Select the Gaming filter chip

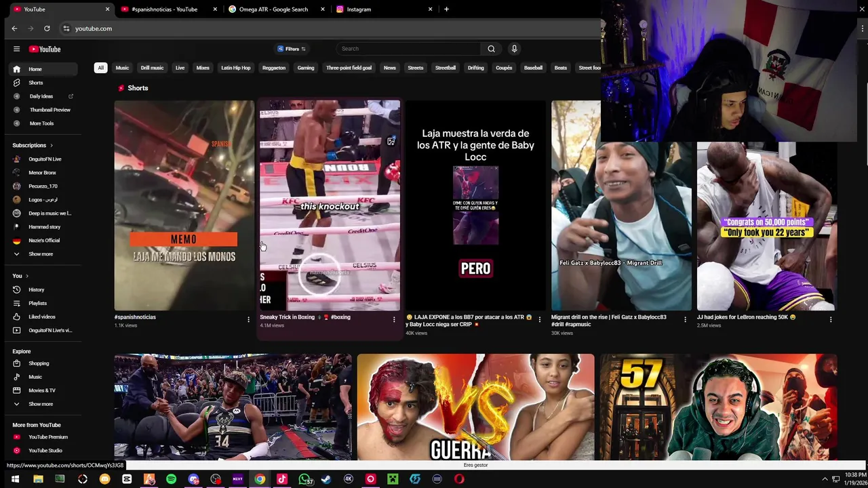[x=306, y=68]
